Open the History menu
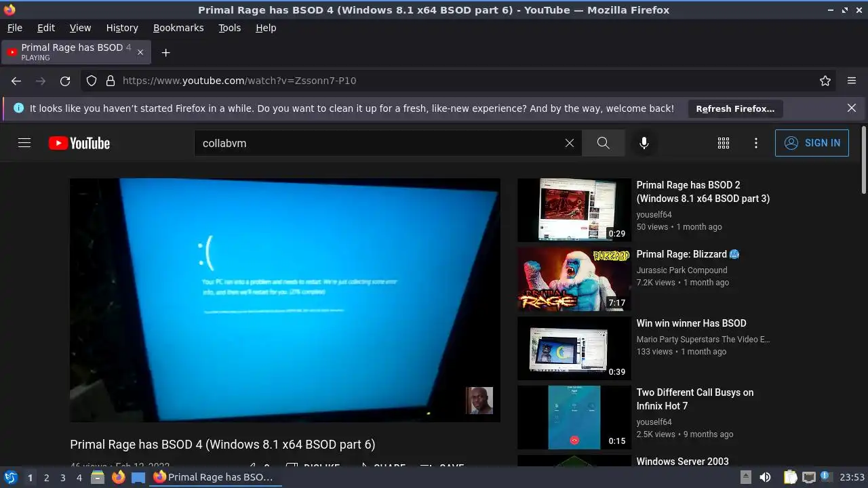Screen dimensions: 868x488 coord(122,28)
